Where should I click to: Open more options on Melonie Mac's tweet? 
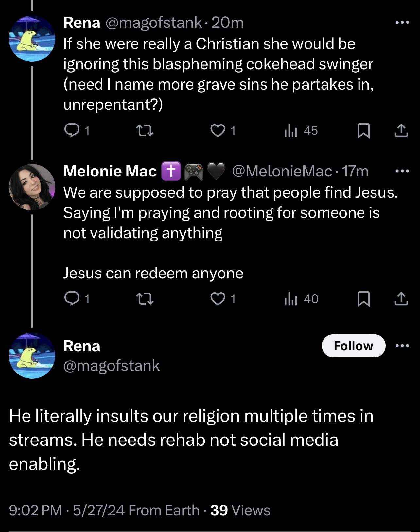coord(402,171)
